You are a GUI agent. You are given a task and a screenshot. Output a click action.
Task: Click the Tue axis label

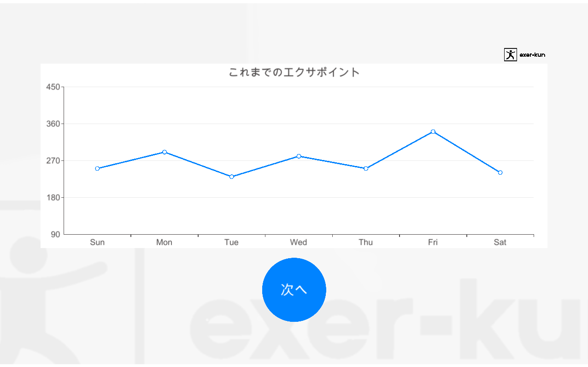tap(231, 242)
